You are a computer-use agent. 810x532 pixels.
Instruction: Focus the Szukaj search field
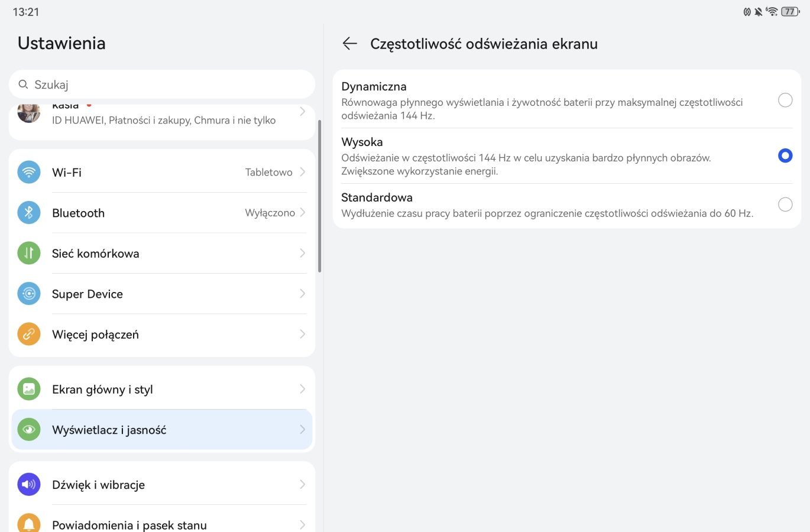[x=162, y=85]
